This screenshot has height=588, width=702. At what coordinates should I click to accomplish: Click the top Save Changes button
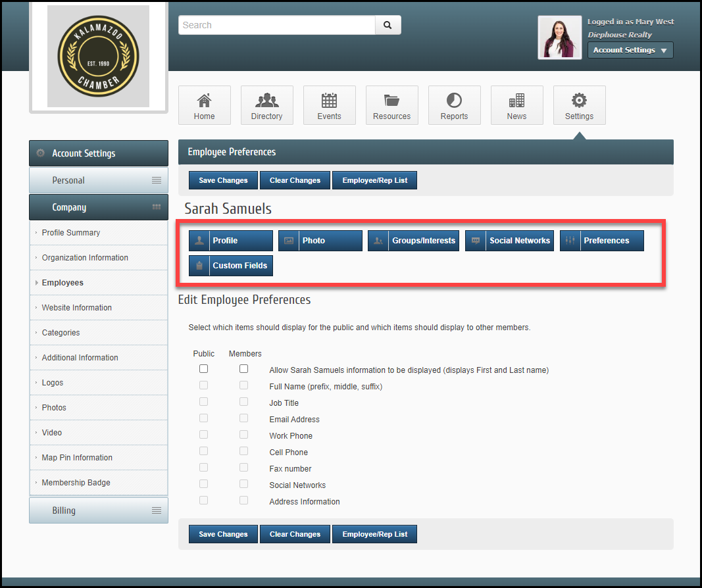point(223,180)
